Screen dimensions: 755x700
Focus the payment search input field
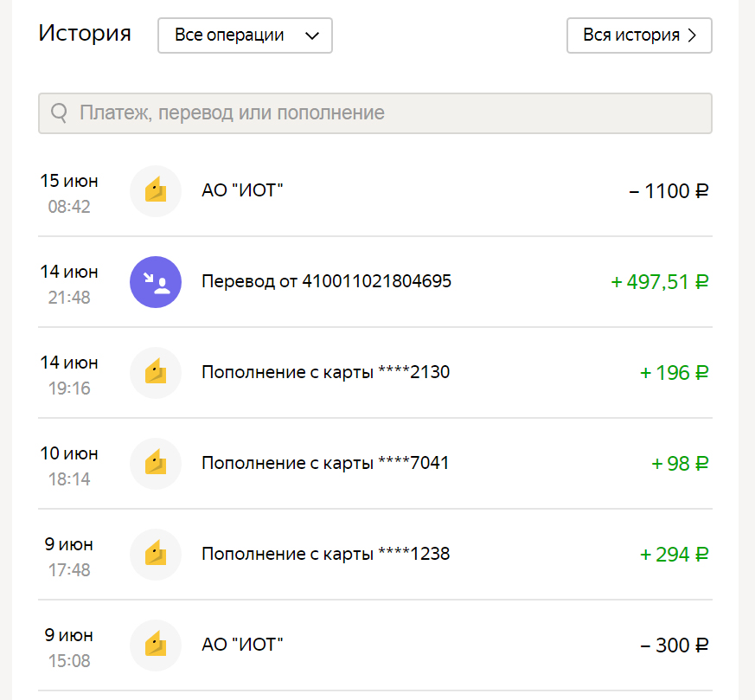(x=389, y=113)
